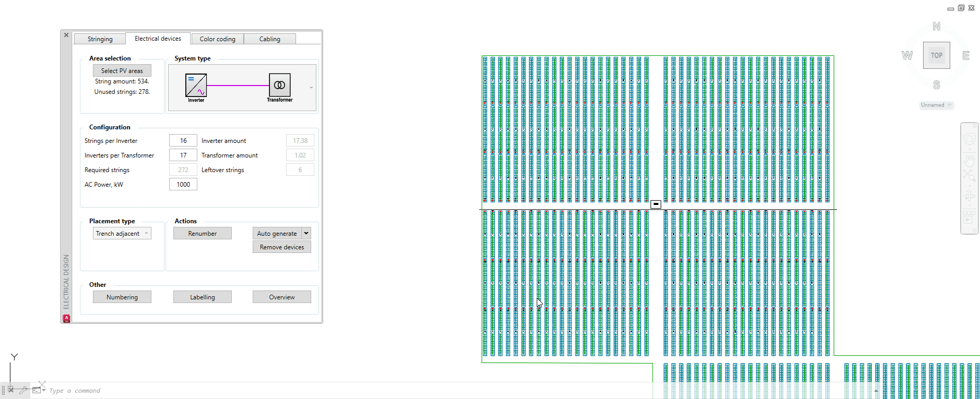
Task: Click the Transformer icon in System type
Action: (x=279, y=84)
